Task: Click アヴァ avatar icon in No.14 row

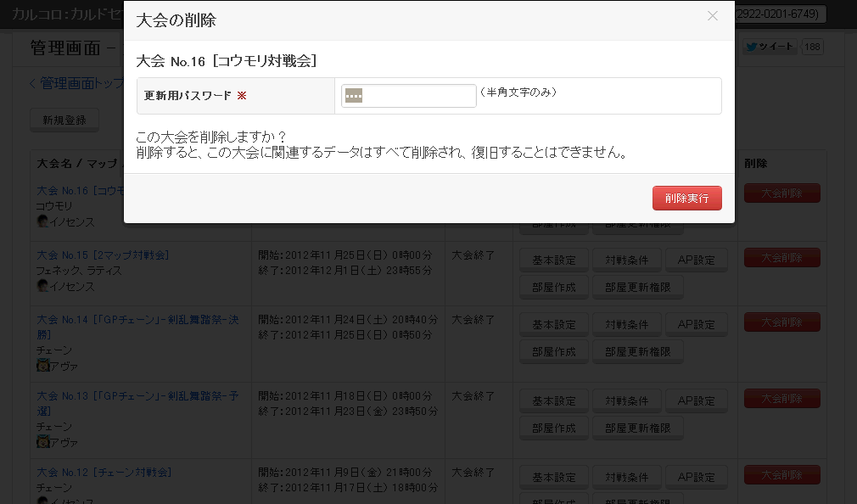Action: tap(42, 366)
